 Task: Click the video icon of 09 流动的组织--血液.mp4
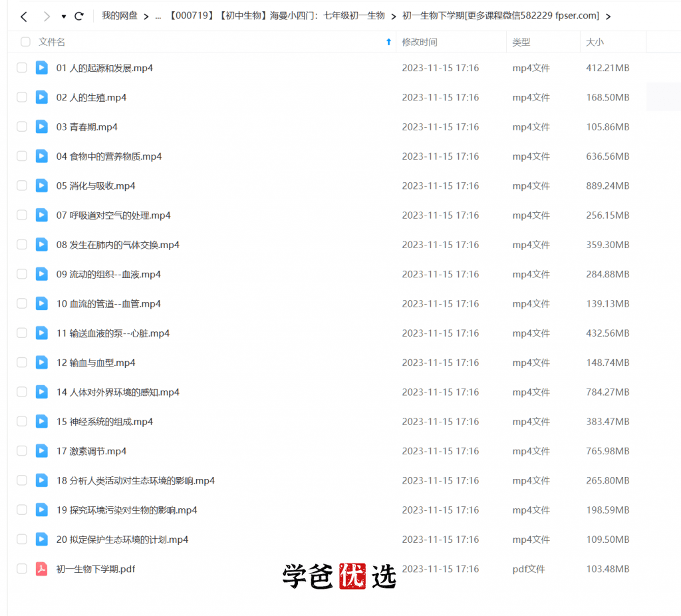(x=42, y=275)
